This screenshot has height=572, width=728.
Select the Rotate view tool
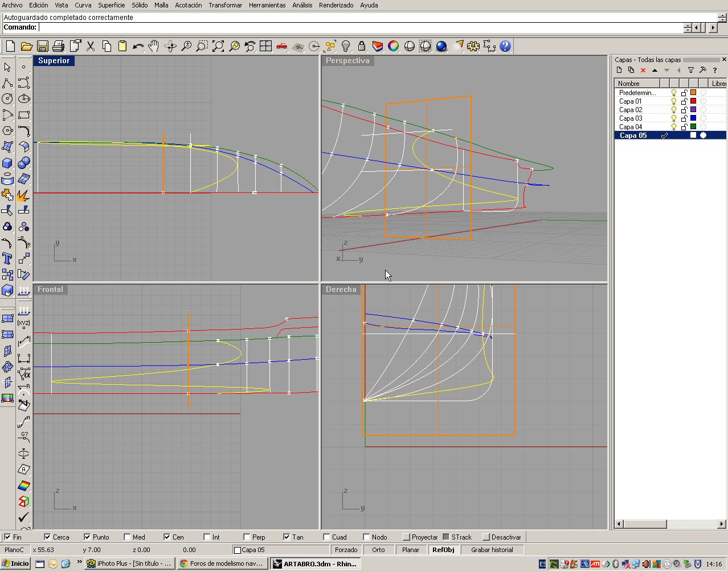point(170,46)
